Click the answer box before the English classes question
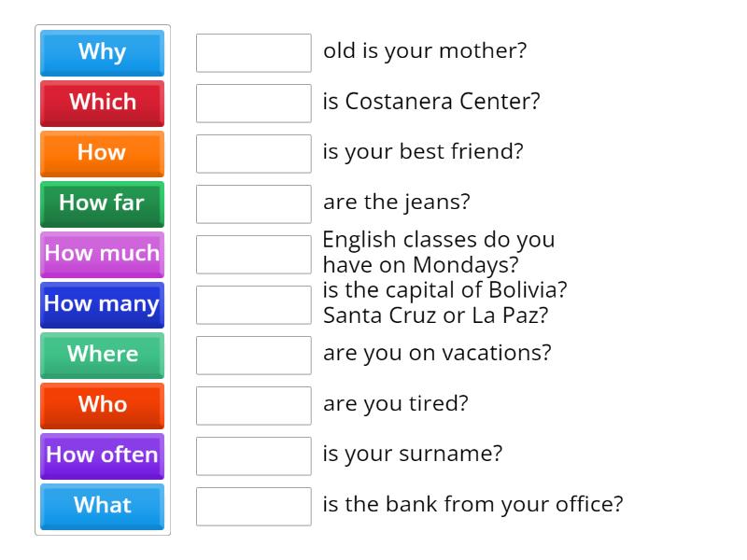This screenshot has height=560, width=747. [x=253, y=254]
